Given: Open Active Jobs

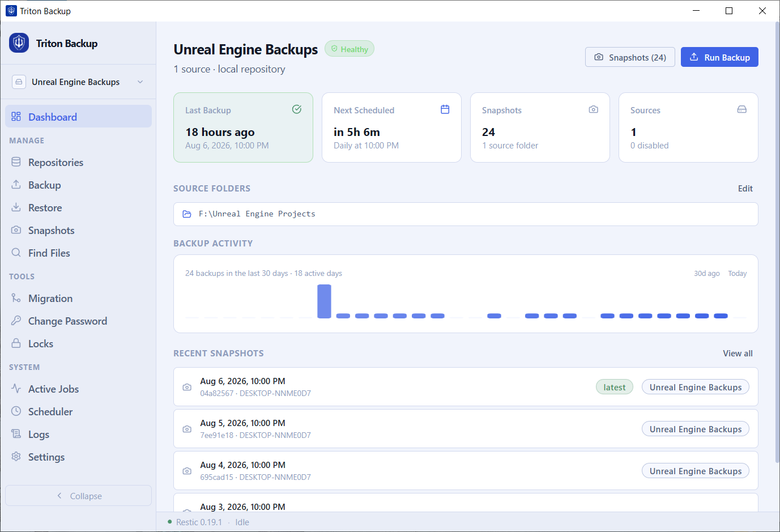Looking at the screenshot, I should click(x=78, y=389).
